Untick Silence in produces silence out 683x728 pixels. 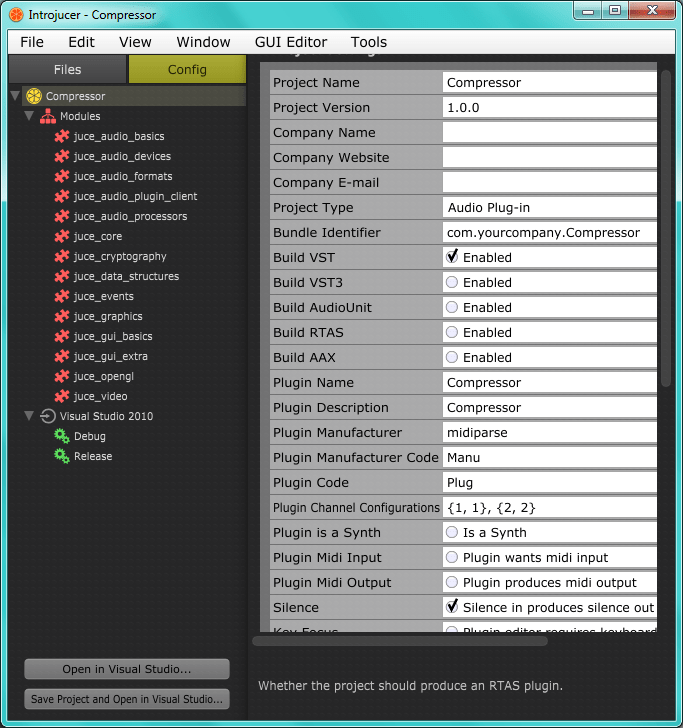pyautogui.click(x=452, y=607)
